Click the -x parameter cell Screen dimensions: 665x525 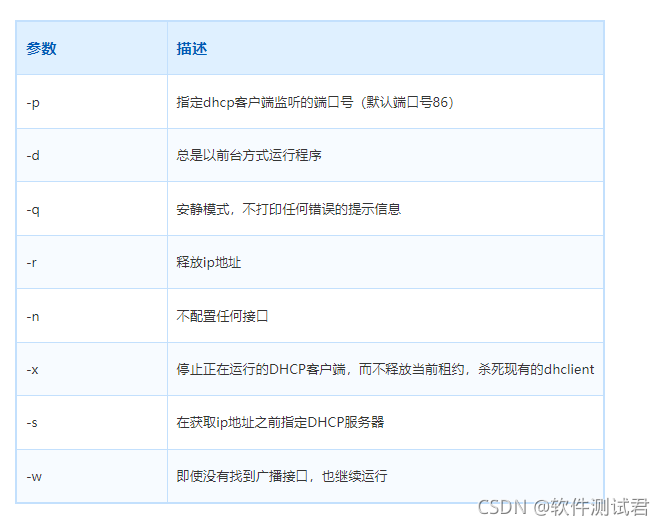coord(92,369)
